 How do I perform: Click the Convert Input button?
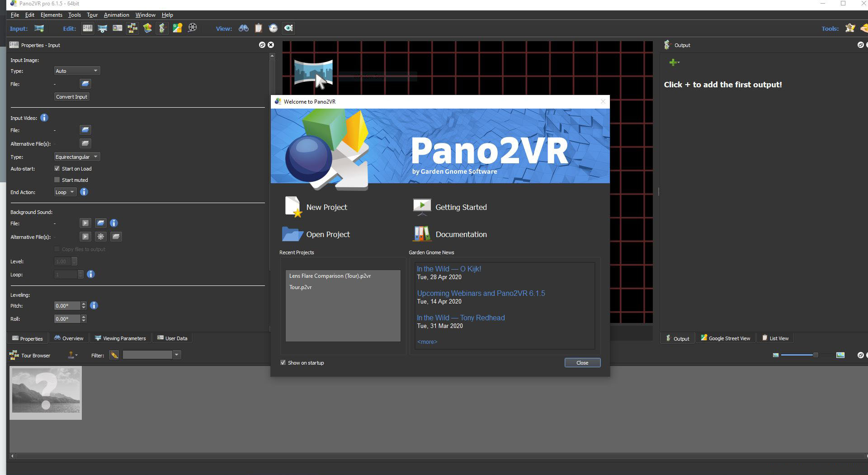coord(71,96)
